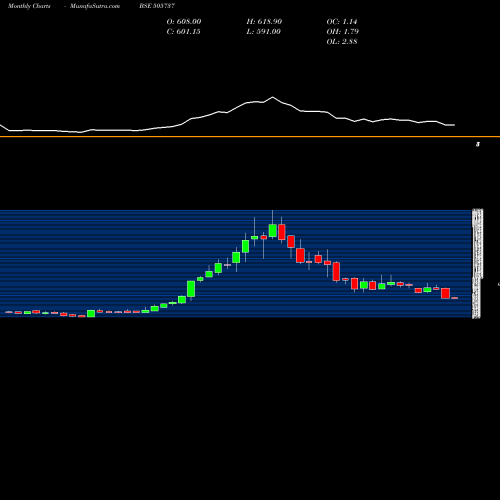
Task: Select the 'OL: 2.88' value
Action: point(342,42)
